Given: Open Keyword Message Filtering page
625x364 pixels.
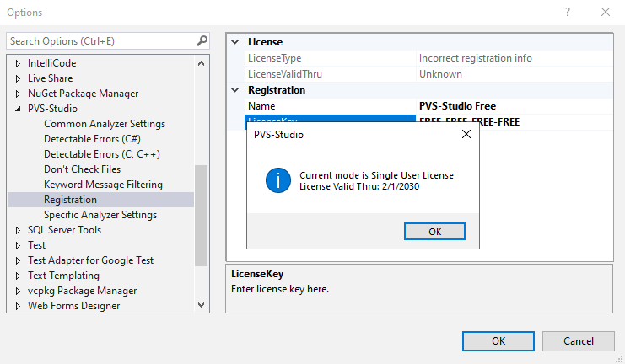Looking at the screenshot, I should click(103, 185).
